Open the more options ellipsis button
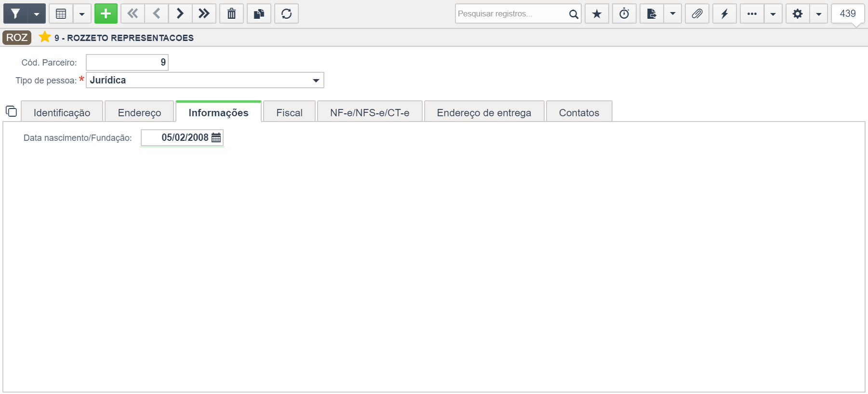868x394 pixels. (752, 14)
